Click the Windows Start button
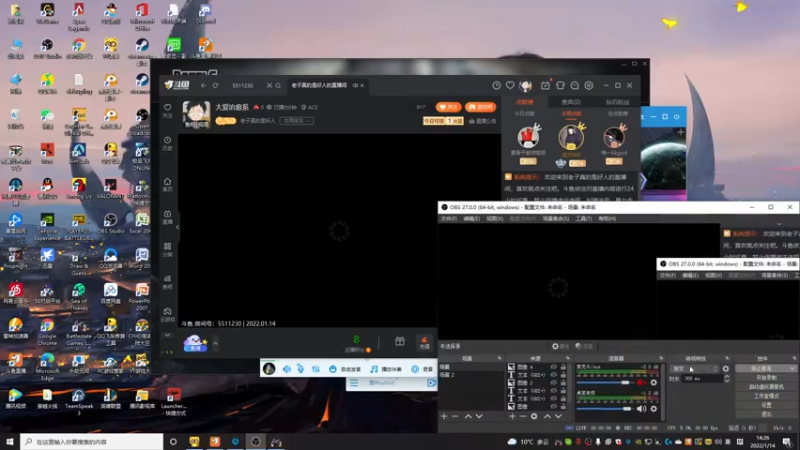Image resolution: width=800 pixels, height=450 pixels. (x=10, y=441)
